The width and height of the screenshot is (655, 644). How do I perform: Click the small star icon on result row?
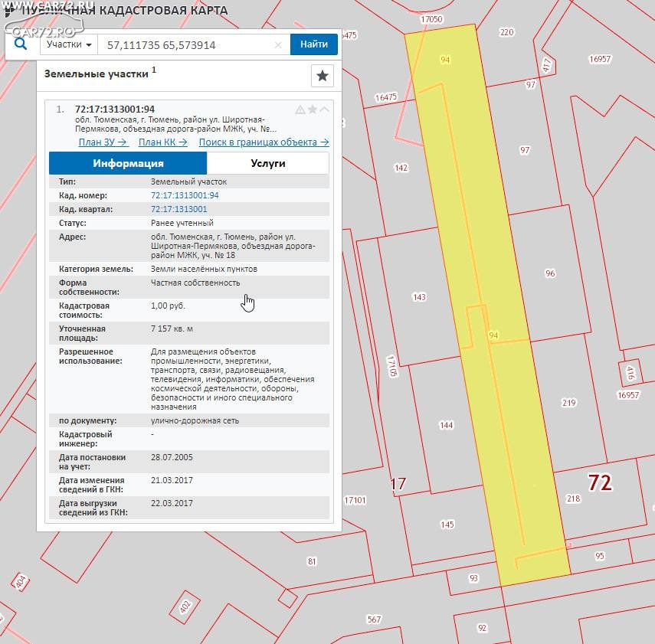pos(312,110)
